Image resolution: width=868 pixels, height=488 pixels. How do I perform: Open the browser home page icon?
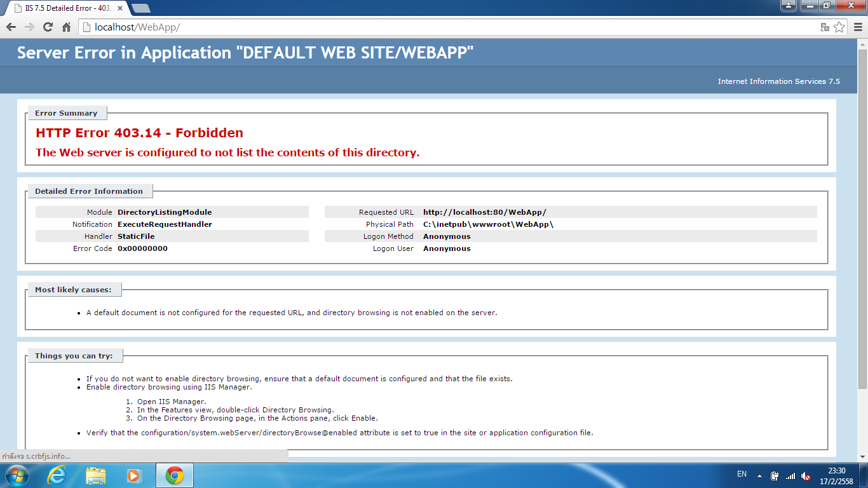click(66, 27)
